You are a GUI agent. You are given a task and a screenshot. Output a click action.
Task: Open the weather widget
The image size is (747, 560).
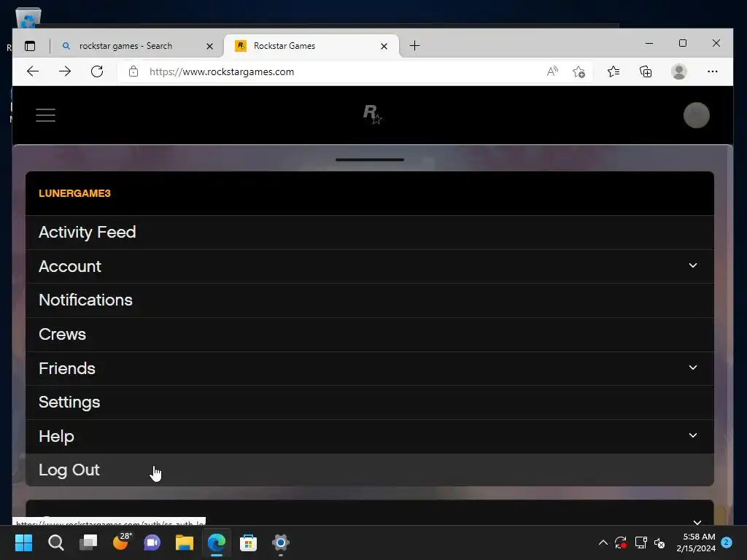point(122,542)
